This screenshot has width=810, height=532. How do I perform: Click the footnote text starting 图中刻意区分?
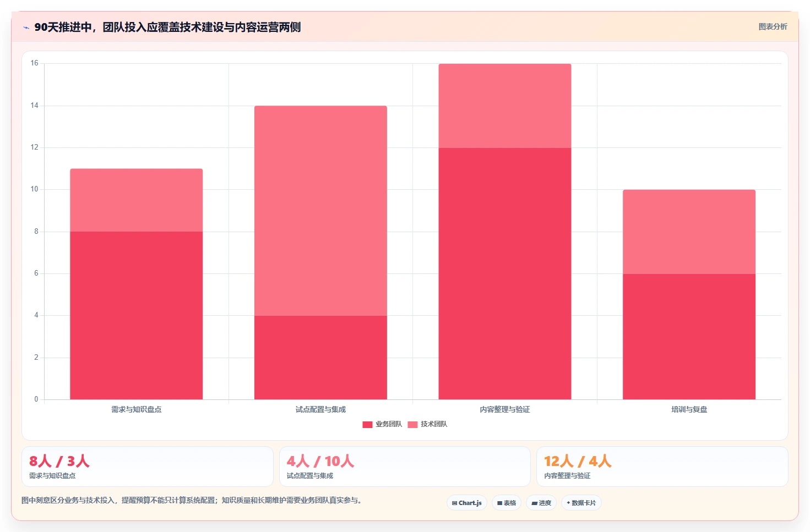click(x=192, y=500)
